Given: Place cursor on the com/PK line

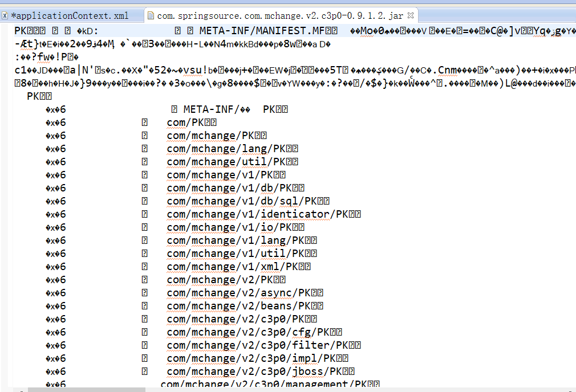Looking at the screenshot, I should point(192,122).
